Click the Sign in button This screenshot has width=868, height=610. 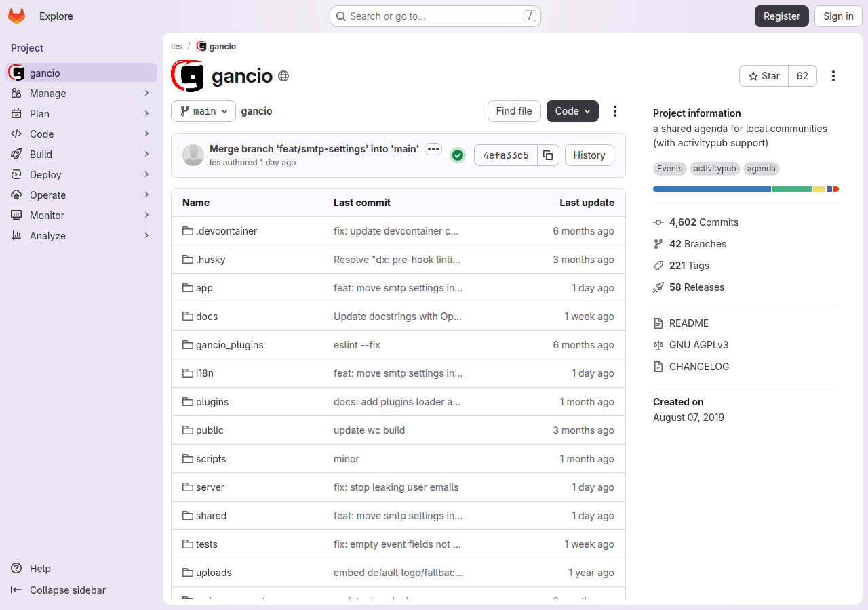(x=838, y=16)
